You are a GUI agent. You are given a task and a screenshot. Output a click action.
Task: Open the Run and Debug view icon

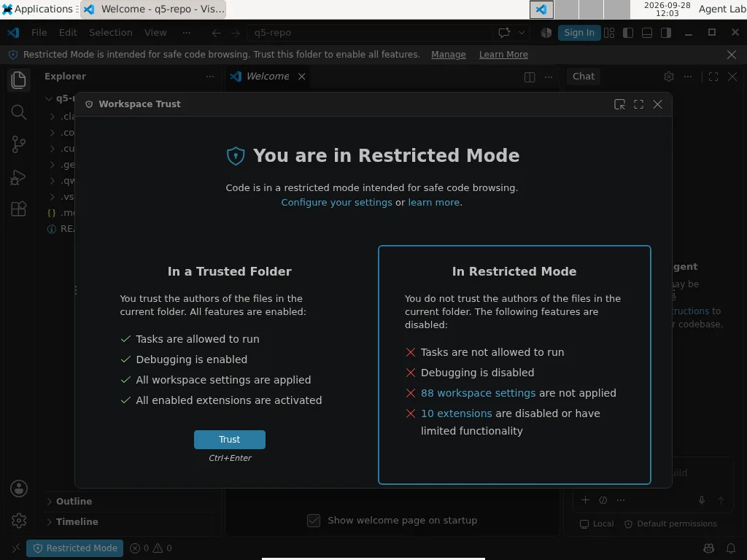(x=18, y=177)
